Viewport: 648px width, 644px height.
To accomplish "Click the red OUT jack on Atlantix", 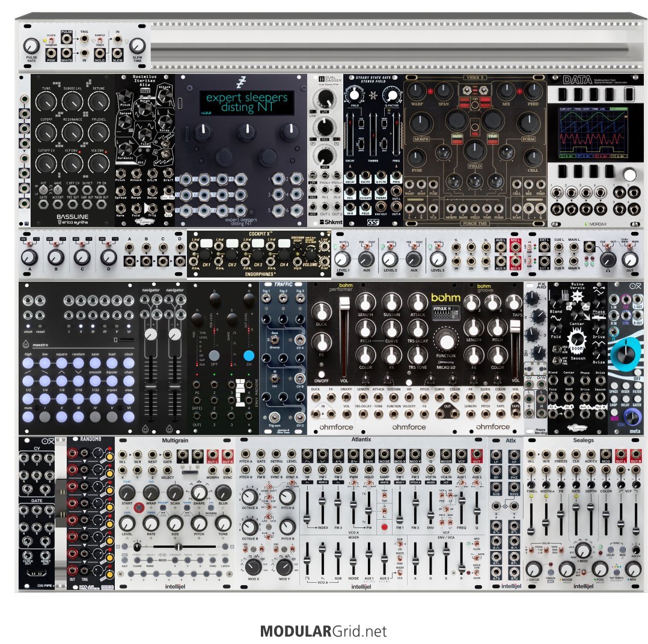I will click(477, 455).
